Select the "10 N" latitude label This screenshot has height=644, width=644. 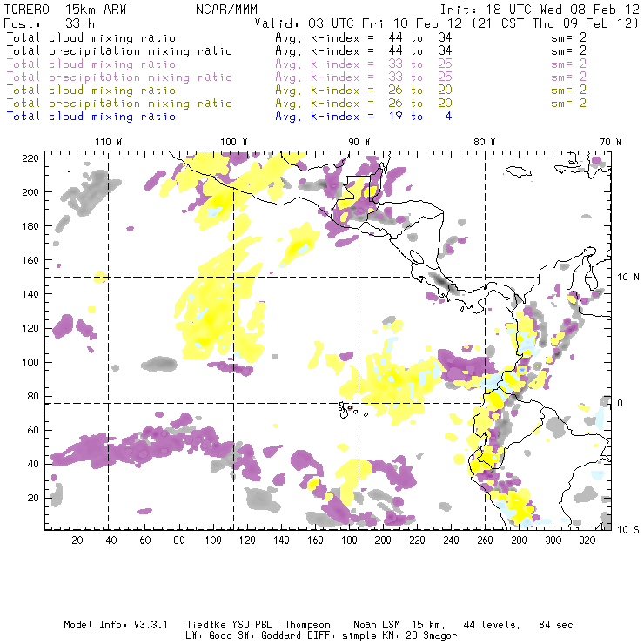pyautogui.click(x=628, y=278)
